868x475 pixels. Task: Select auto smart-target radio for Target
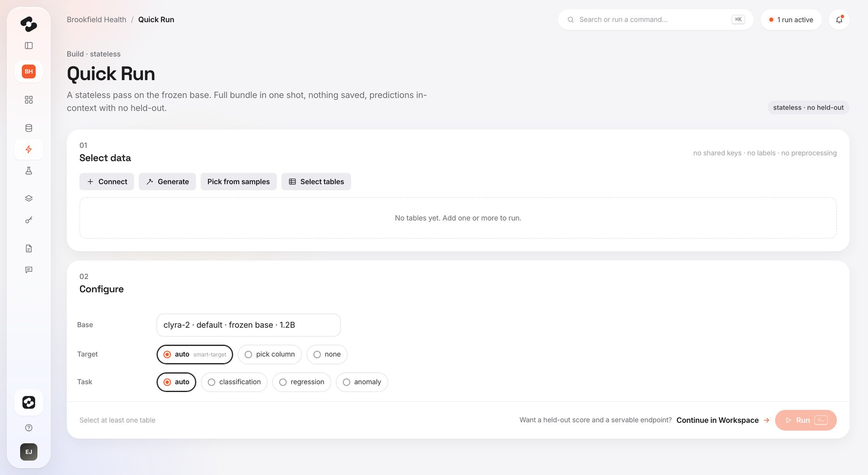pos(195,354)
